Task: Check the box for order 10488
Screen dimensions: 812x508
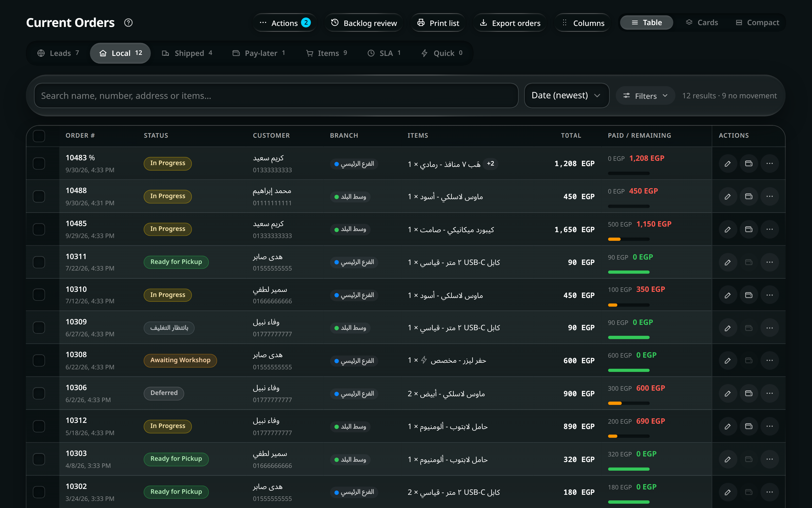Action: (x=39, y=197)
